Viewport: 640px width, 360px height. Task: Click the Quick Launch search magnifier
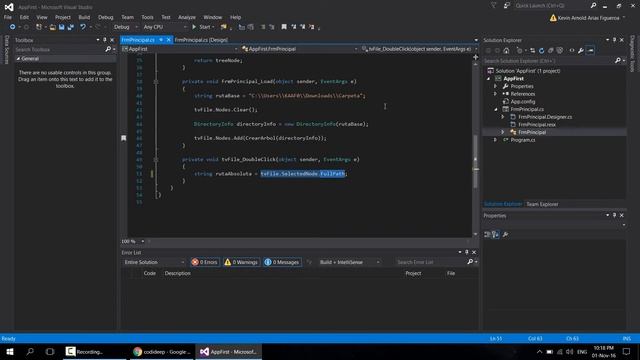click(593, 6)
